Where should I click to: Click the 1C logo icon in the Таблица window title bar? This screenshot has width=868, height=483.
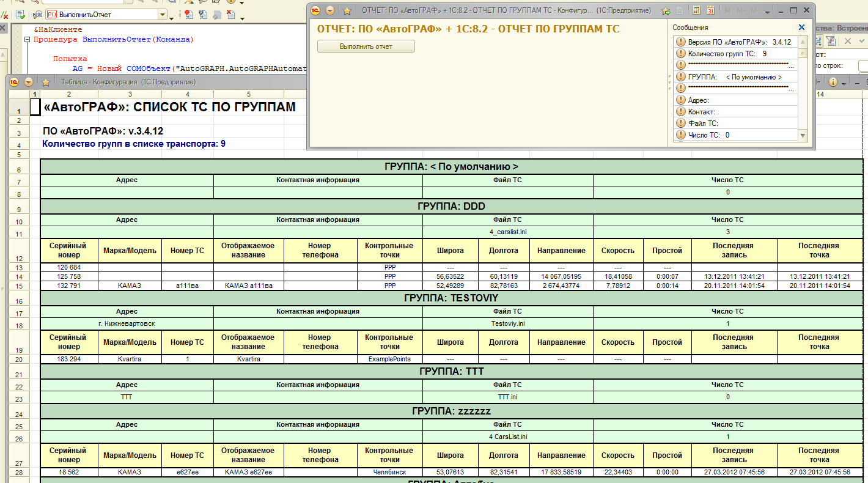[x=13, y=82]
